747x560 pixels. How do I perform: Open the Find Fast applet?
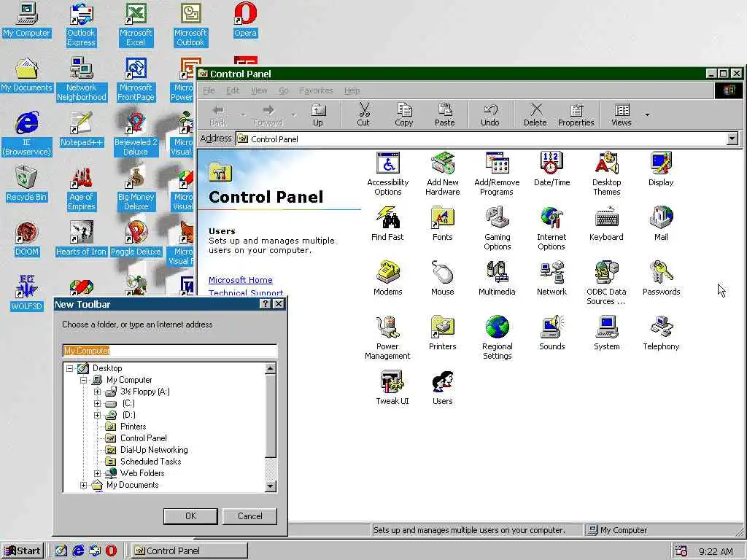pos(387,224)
